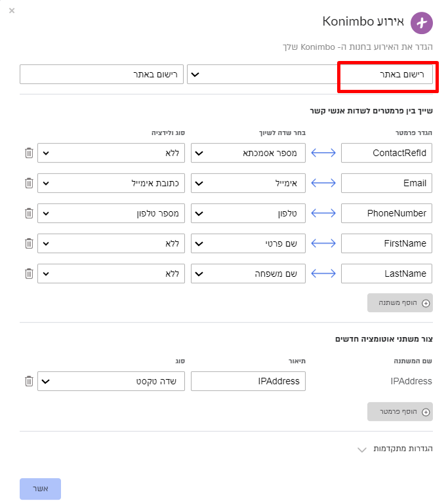Click the arrow link icon beside Email
This screenshot has width=448, height=503.
(x=323, y=183)
